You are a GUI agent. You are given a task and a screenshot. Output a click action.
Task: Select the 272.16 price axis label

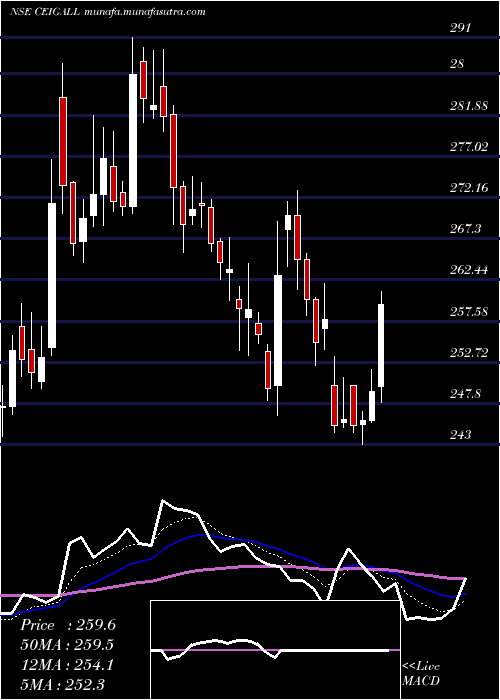pyautogui.click(x=469, y=188)
